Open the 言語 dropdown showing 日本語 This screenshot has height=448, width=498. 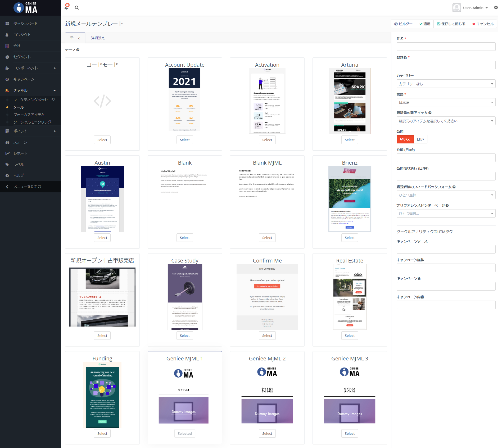(x=446, y=102)
